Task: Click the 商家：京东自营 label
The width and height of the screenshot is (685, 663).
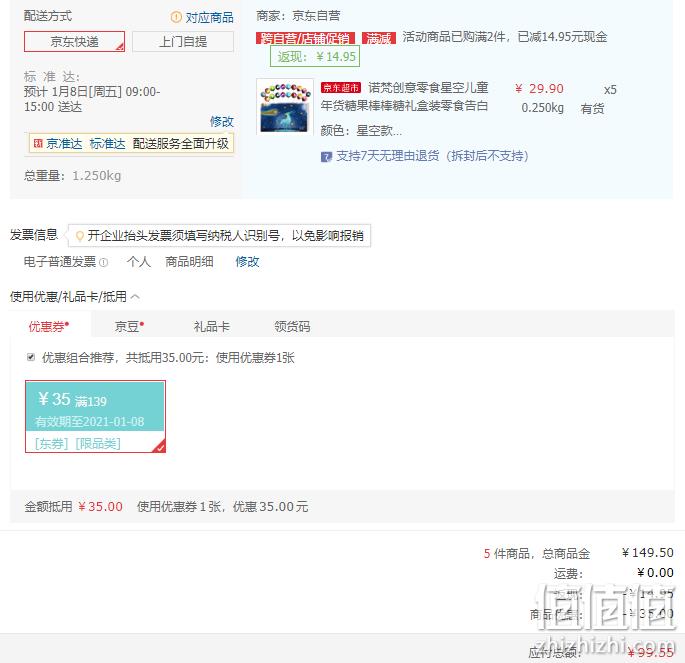Action: 298,16
